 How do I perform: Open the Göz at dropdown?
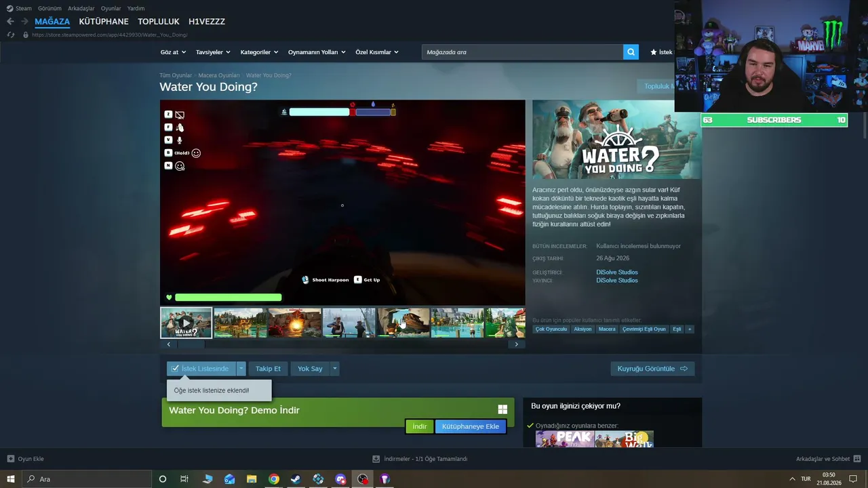[172, 52]
